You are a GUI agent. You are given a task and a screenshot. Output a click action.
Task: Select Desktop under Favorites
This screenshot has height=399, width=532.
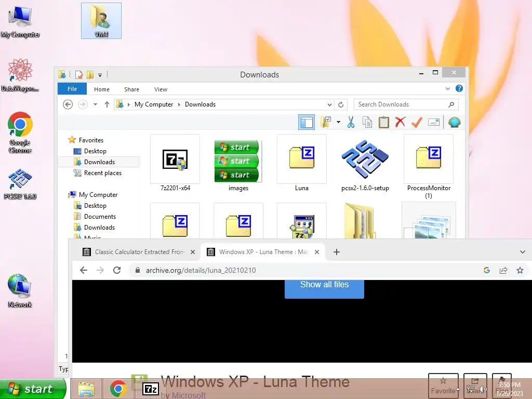[x=95, y=151]
